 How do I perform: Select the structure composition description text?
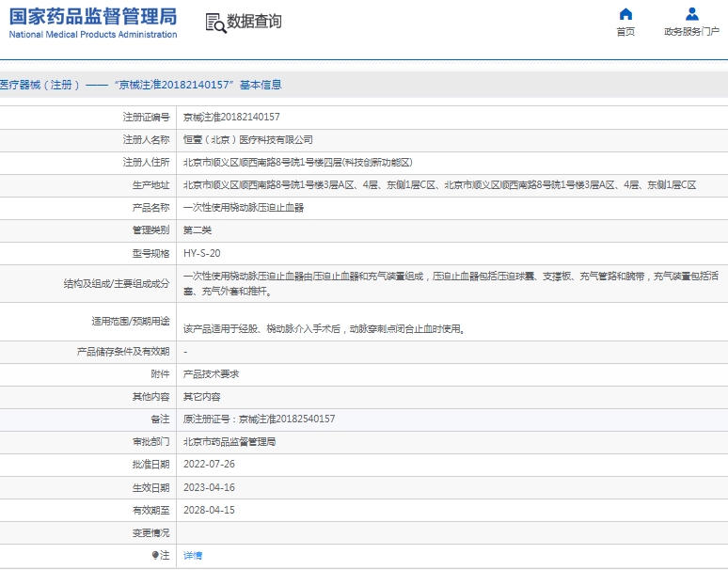(451, 284)
